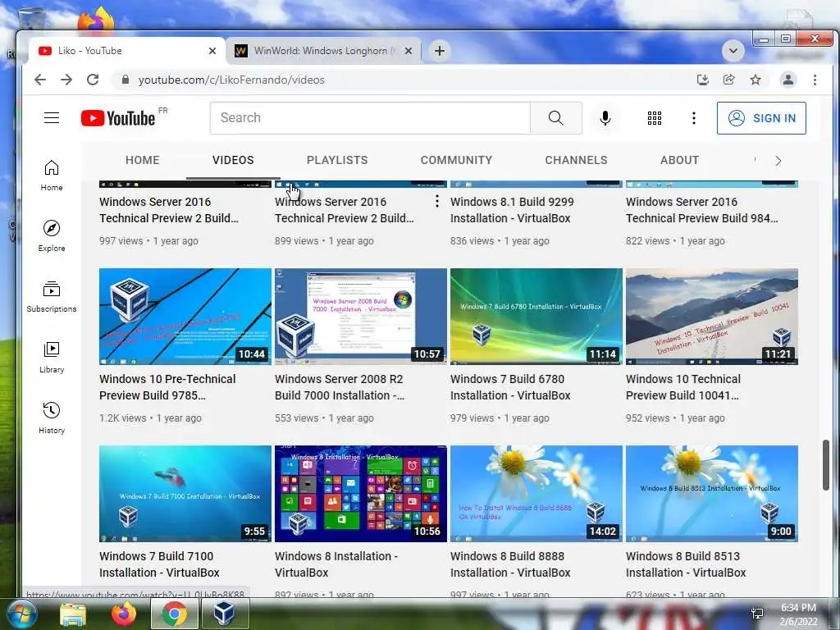Image resolution: width=840 pixels, height=630 pixels.
Task: Open YouTube settings three-dot menu
Action: click(x=694, y=118)
